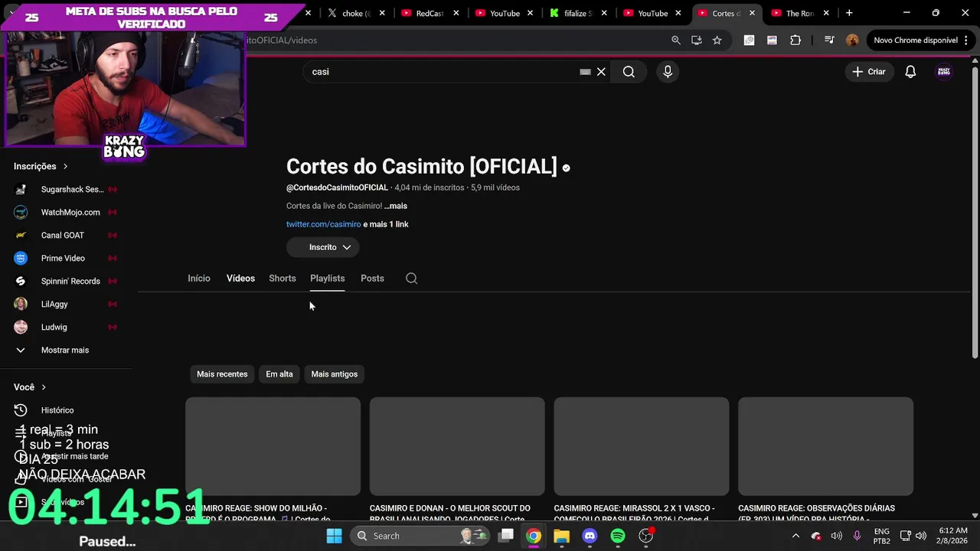Search within the channel using magnifier icon
Viewport: 980px width, 551px height.
[x=412, y=278]
